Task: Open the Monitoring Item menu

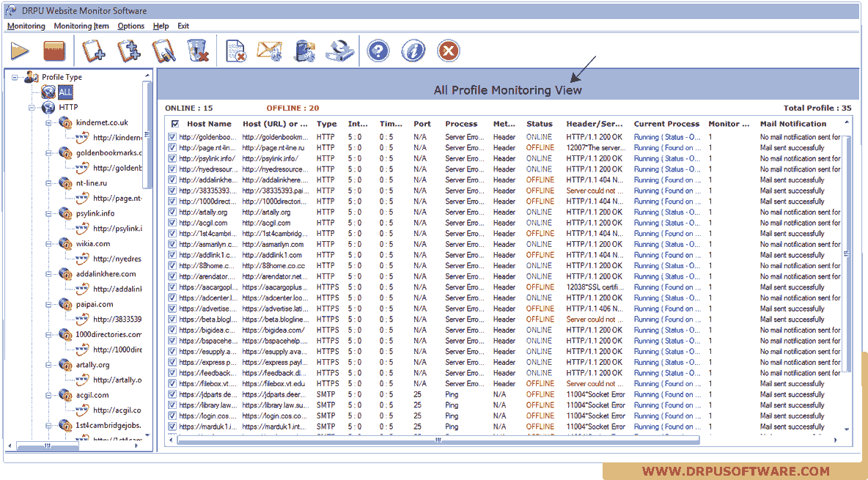Action: 81,26
